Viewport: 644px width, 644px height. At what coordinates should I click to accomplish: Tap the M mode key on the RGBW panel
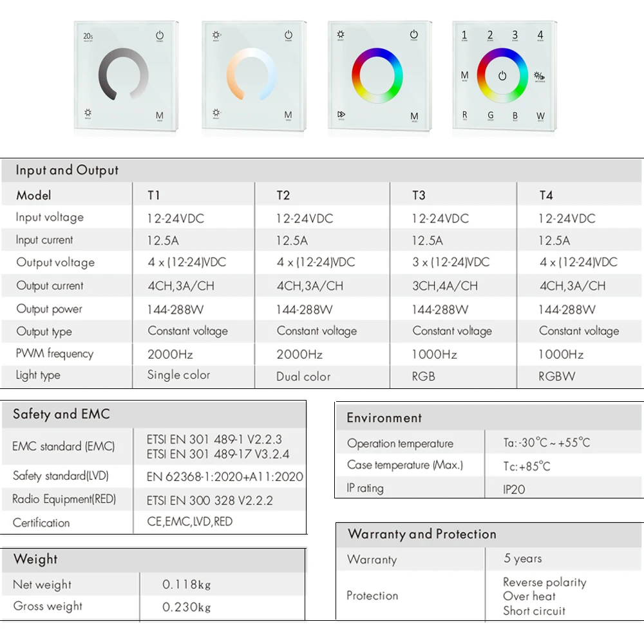coord(464,76)
